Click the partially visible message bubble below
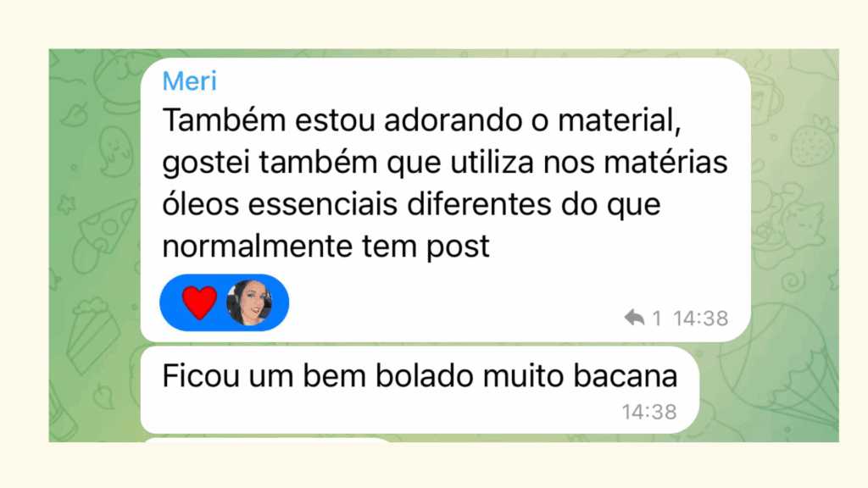 (x=267, y=440)
